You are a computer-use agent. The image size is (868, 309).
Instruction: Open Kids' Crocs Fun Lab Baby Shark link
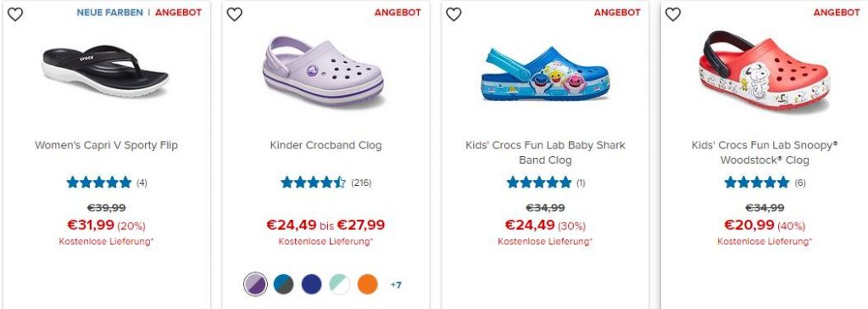coord(545,153)
